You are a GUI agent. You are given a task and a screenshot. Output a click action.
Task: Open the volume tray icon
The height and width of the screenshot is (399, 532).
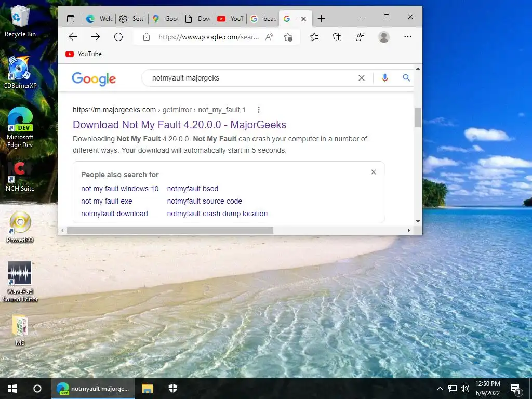pyautogui.click(x=465, y=389)
